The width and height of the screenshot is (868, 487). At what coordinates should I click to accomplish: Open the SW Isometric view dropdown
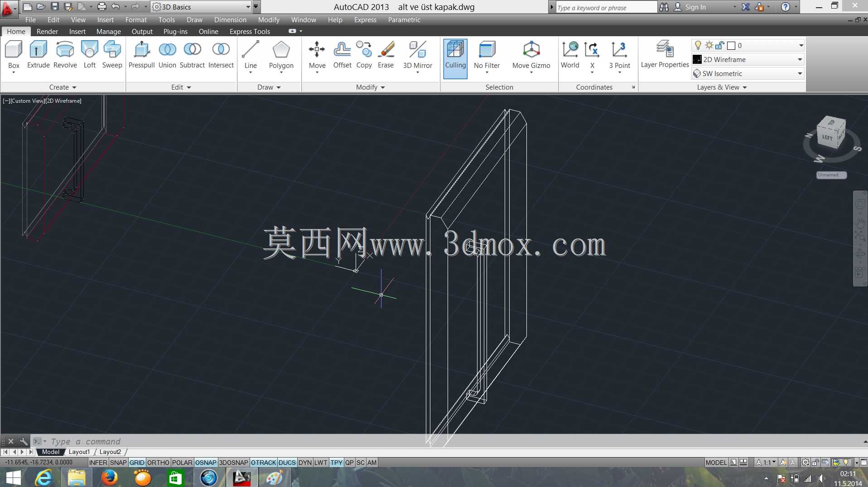[x=748, y=73]
